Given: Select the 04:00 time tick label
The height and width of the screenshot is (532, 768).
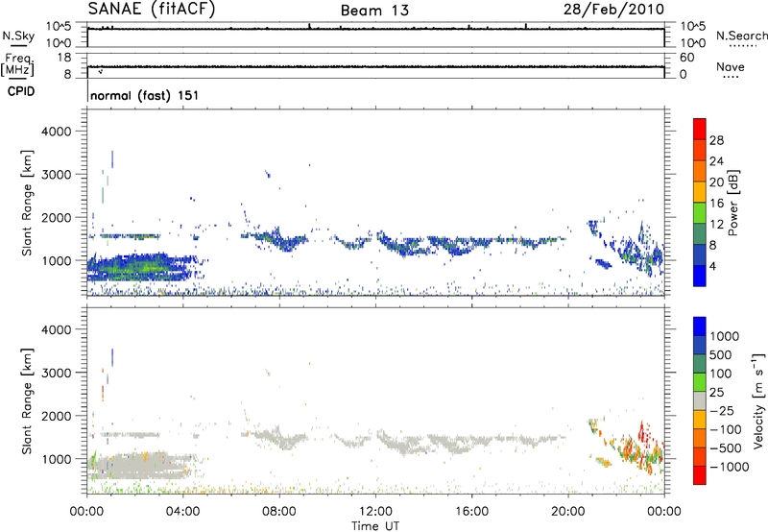Looking at the screenshot, I should [x=182, y=512].
